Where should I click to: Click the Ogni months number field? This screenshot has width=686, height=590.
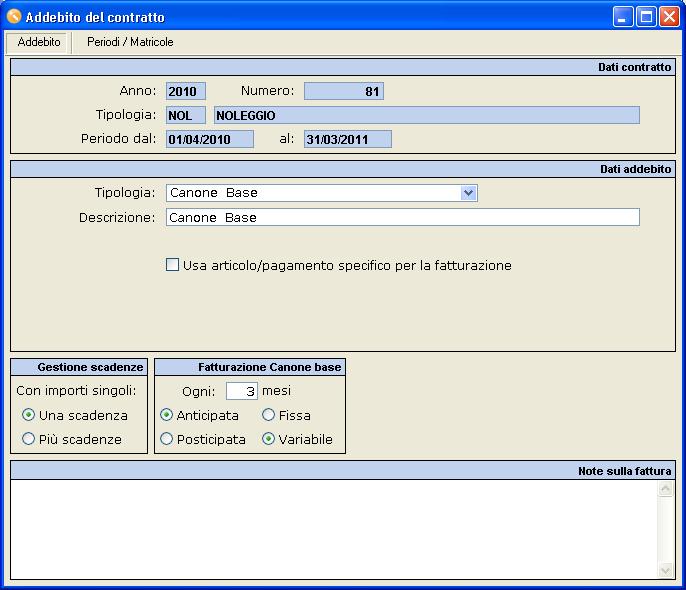pyautogui.click(x=241, y=391)
